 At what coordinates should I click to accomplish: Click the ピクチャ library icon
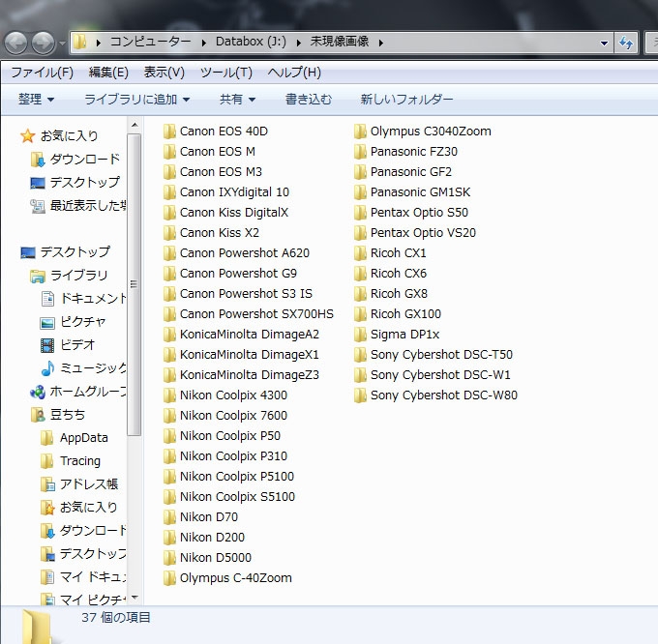[47, 322]
